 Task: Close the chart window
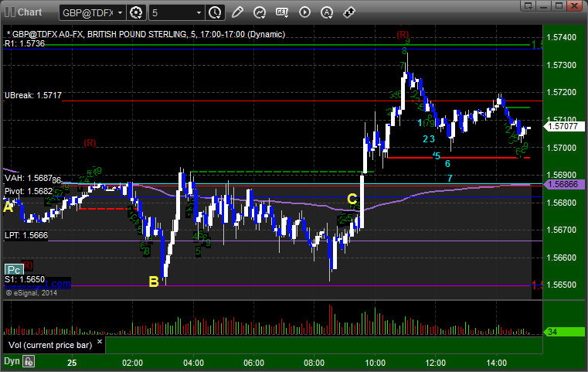click(575, 5)
